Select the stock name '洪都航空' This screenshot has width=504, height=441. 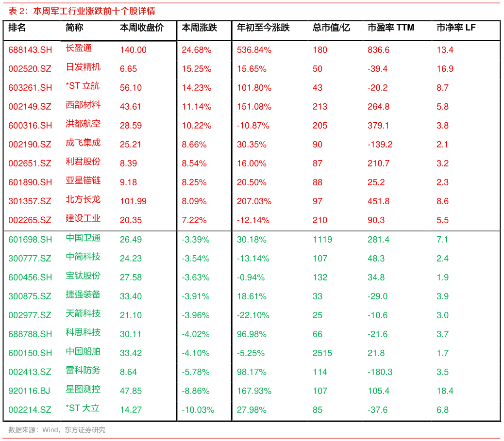click(83, 124)
